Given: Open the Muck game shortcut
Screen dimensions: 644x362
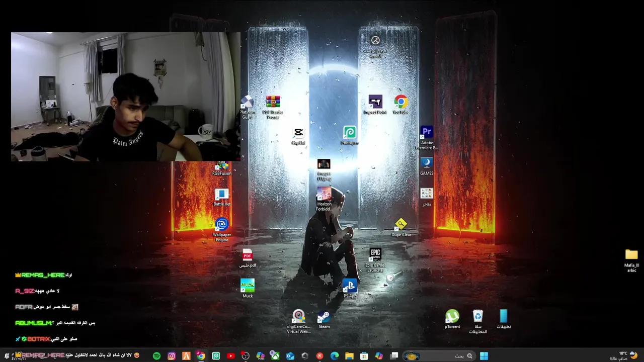Looking at the screenshot, I should tap(248, 289).
